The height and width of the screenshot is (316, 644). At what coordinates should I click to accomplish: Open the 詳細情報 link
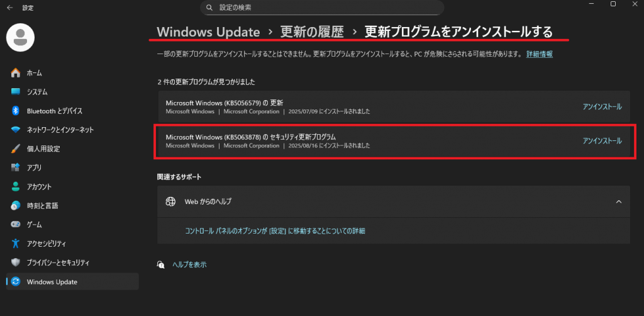(540, 54)
